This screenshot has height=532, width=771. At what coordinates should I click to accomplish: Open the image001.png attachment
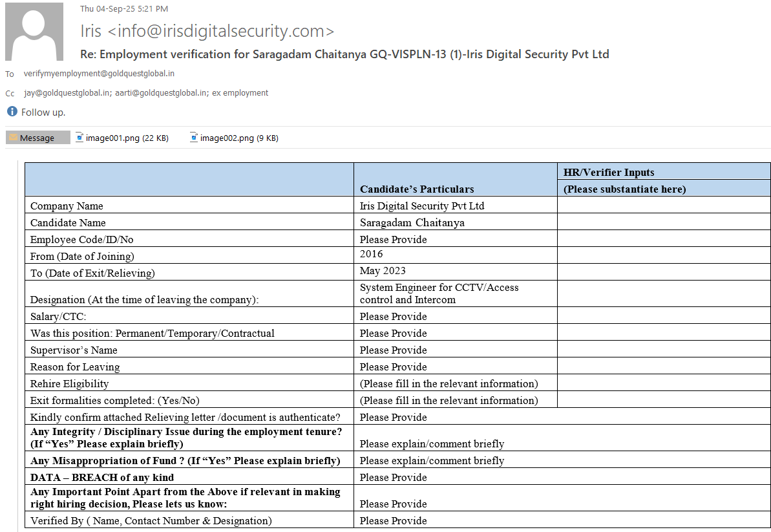click(x=122, y=138)
